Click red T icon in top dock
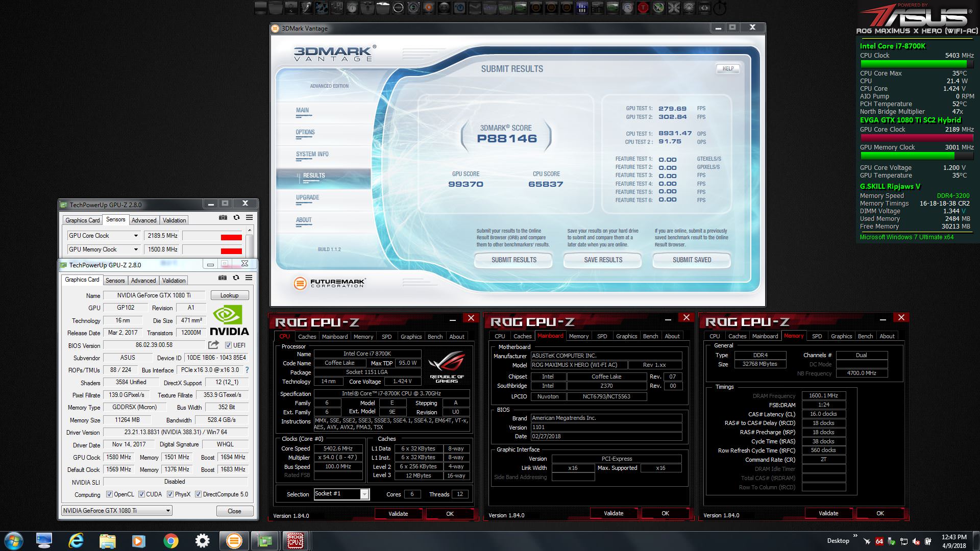This screenshot has height=551, width=980. pos(643,7)
